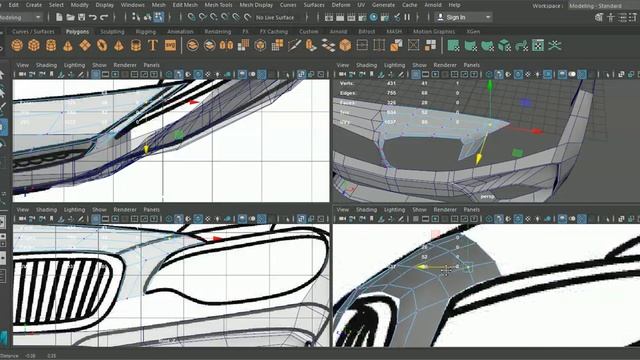Click the polygon Type (T) shelf icon
640x360 pixels.
pos(153,45)
